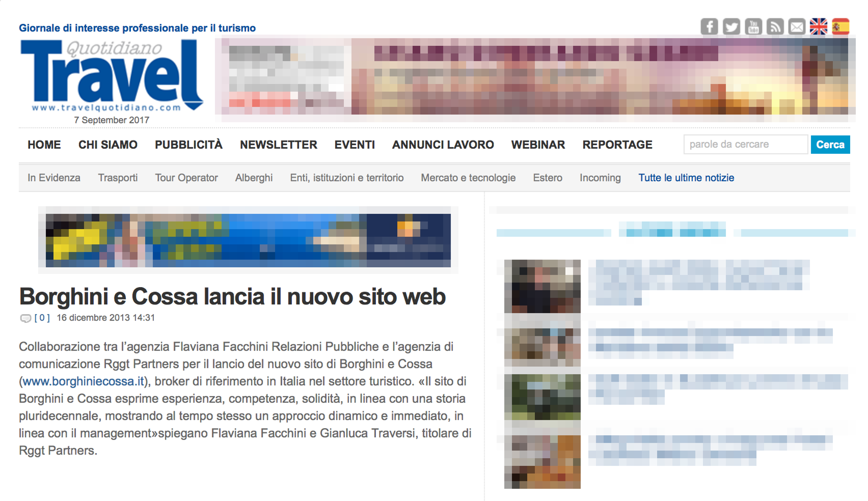Select the Tour Operator category
Image resolution: width=868 pixels, height=501 pixels.
pyautogui.click(x=186, y=178)
